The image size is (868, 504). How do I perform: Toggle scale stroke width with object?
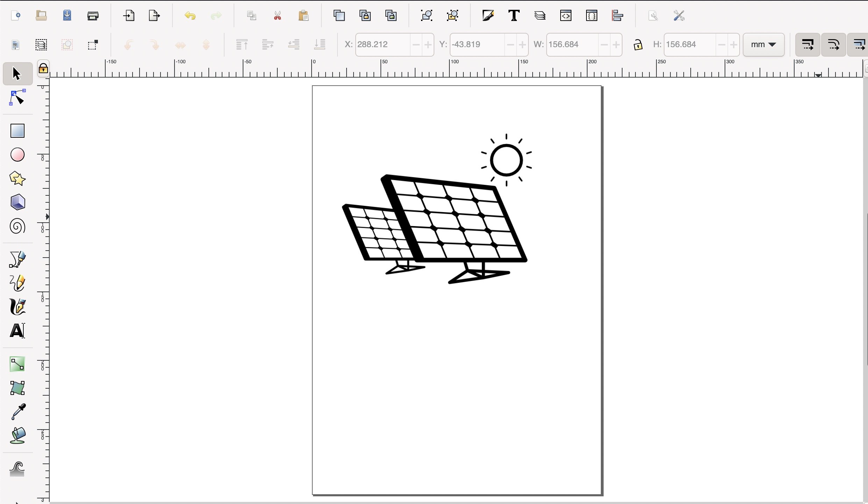[x=807, y=45]
